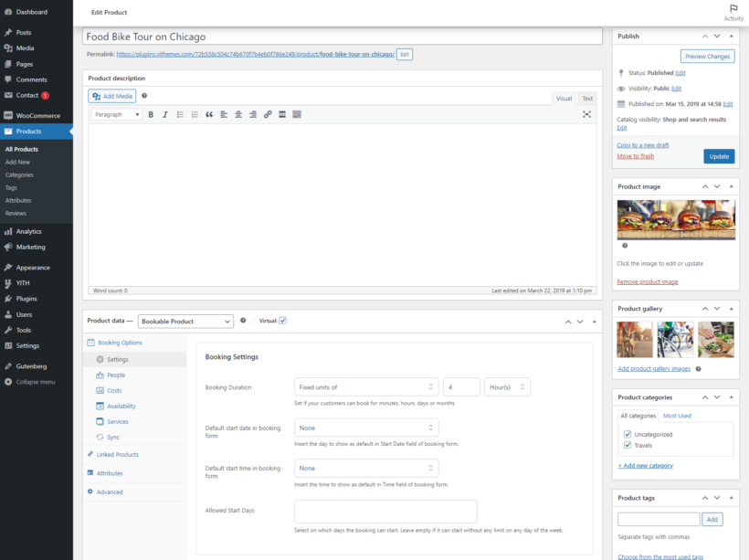749x560 pixels.
Task: Switch to the Text editor tab
Action: click(x=587, y=98)
